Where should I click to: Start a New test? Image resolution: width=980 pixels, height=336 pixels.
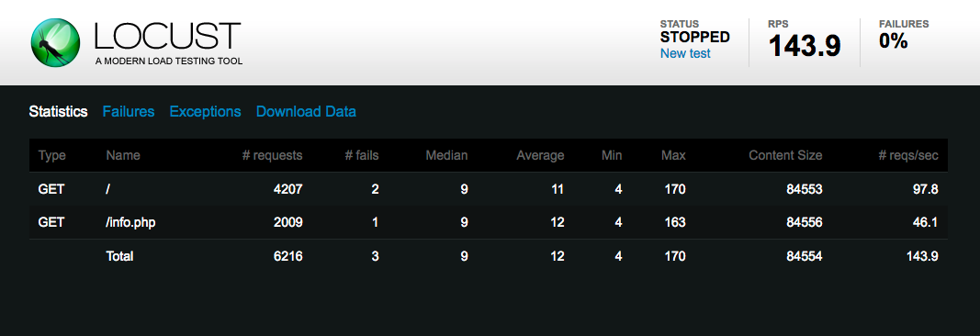click(685, 53)
